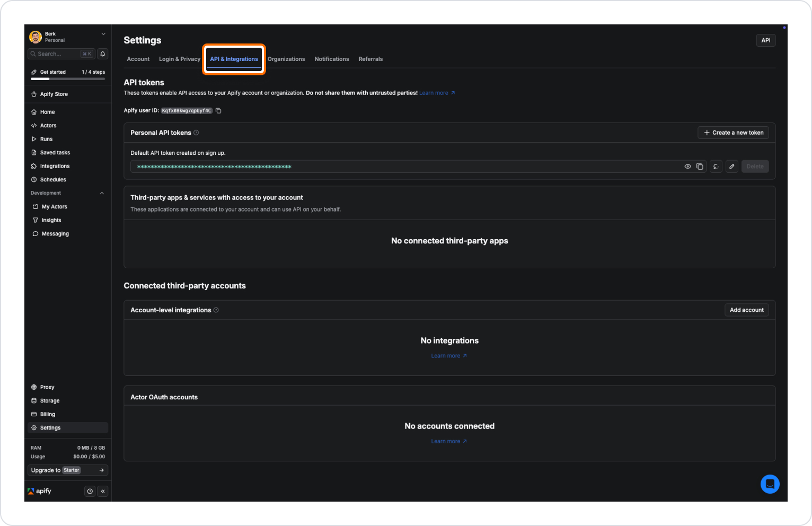Click the apify logo

tap(39, 491)
